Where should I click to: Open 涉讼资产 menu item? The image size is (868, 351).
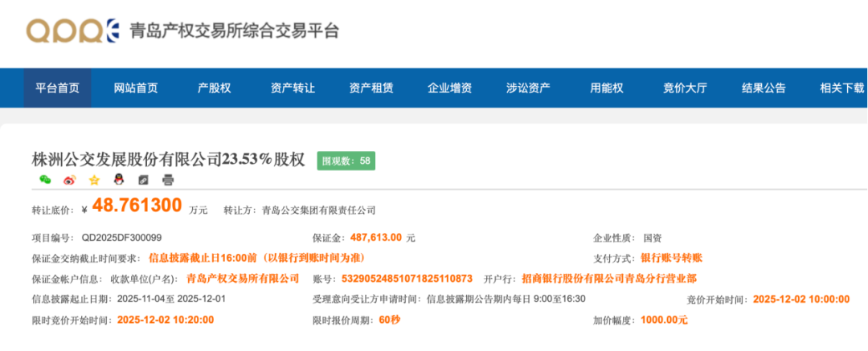(528, 88)
